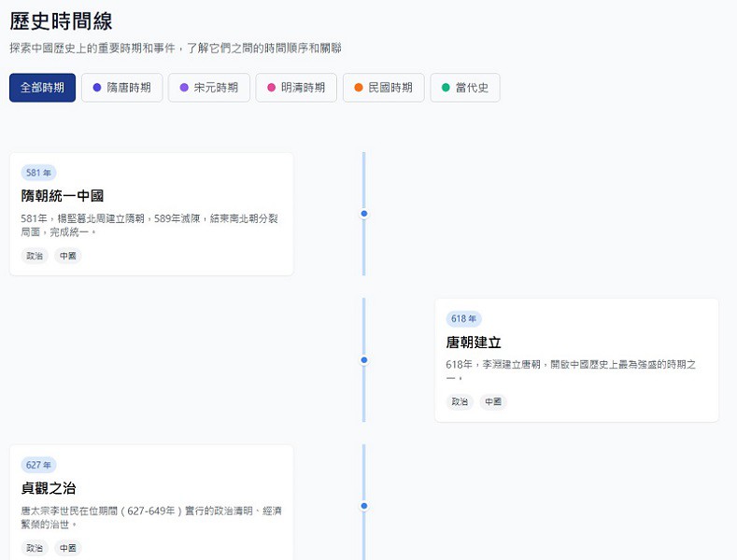Click 政治 tag on 隋朝統一中國 card

(x=35, y=256)
